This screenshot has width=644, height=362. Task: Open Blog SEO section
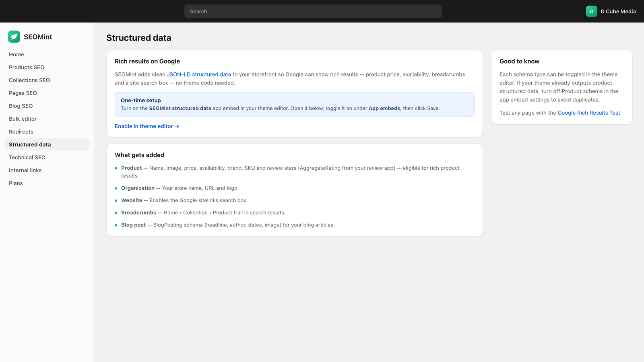click(47, 106)
